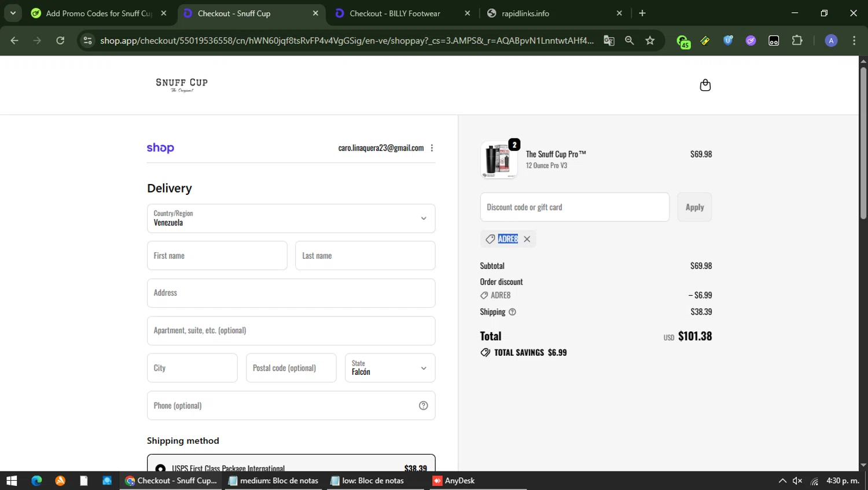Viewport: 868px width, 490px height.
Task: Click the Shop Pay logo
Action: tap(160, 148)
